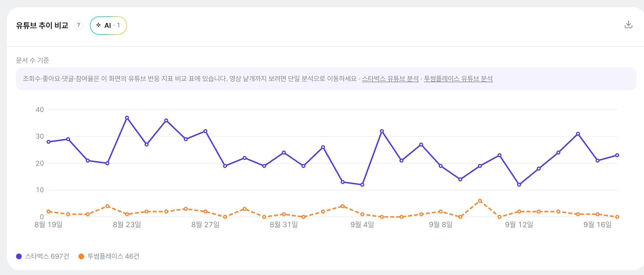644x275 pixels.
Task: Click 스타벅스 last data point at chart end
Action: (617, 155)
